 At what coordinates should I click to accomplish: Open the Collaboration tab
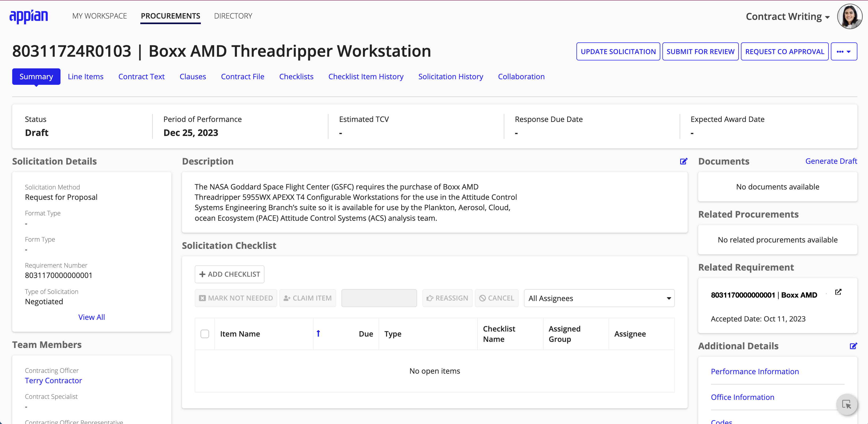[521, 77]
